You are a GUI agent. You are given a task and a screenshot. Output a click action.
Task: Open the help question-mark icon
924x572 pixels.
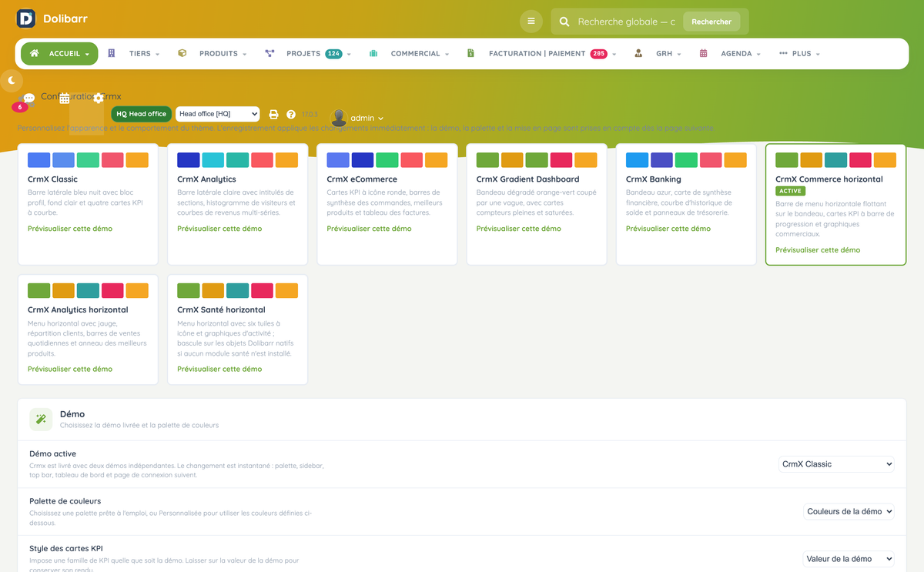click(x=291, y=114)
